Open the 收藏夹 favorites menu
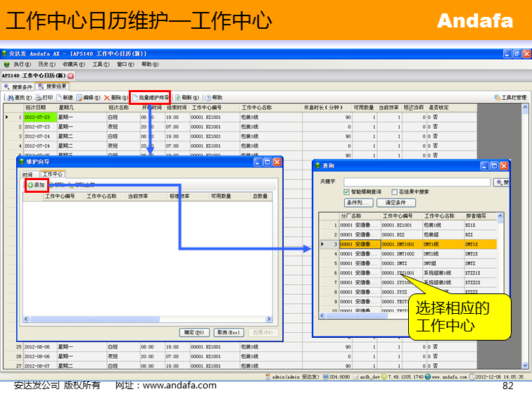The image size is (532, 399). click(72, 64)
